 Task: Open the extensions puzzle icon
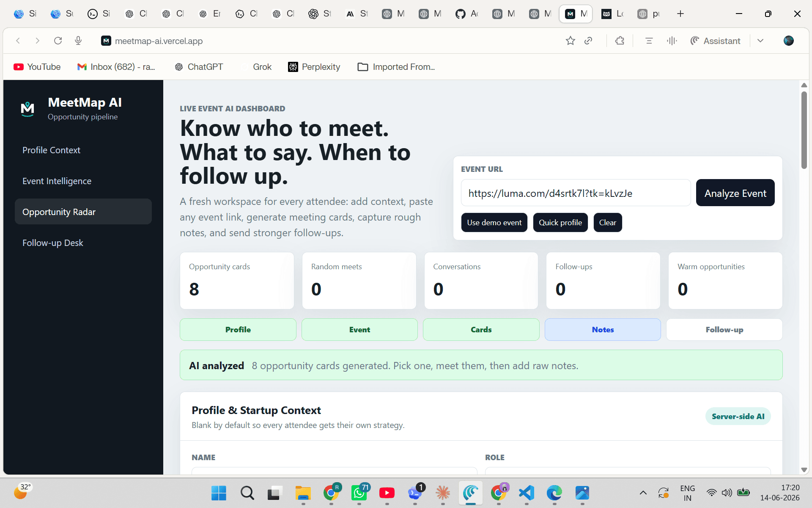pyautogui.click(x=620, y=41)
